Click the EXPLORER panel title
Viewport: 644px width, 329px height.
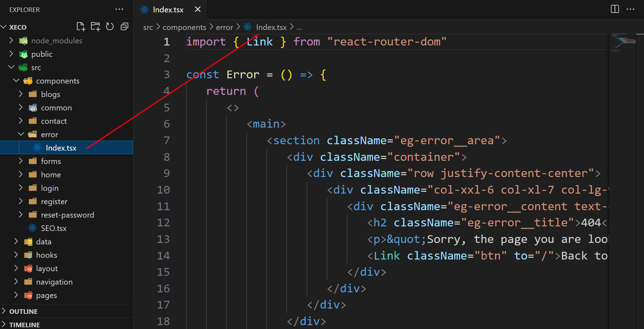24,10
